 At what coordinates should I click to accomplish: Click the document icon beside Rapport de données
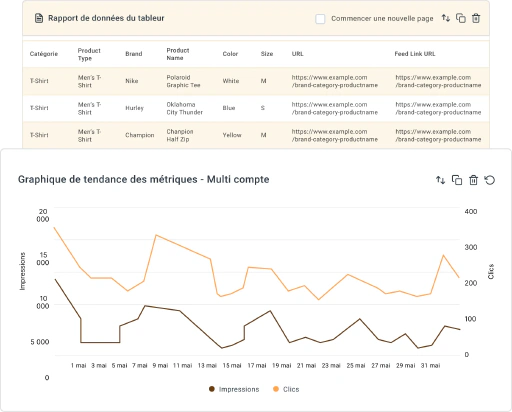[x=39, y=18]
